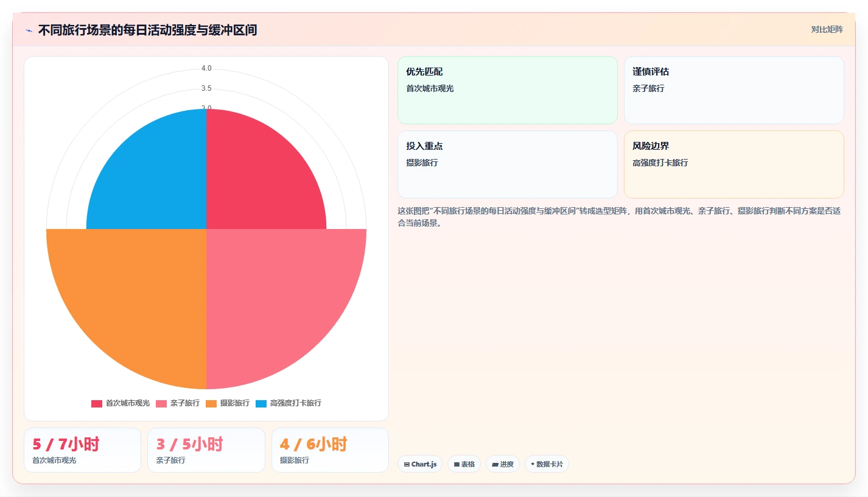
Task: Click 亲子旅行 text in 谨慎评估 card
Action: click(648, 88)
